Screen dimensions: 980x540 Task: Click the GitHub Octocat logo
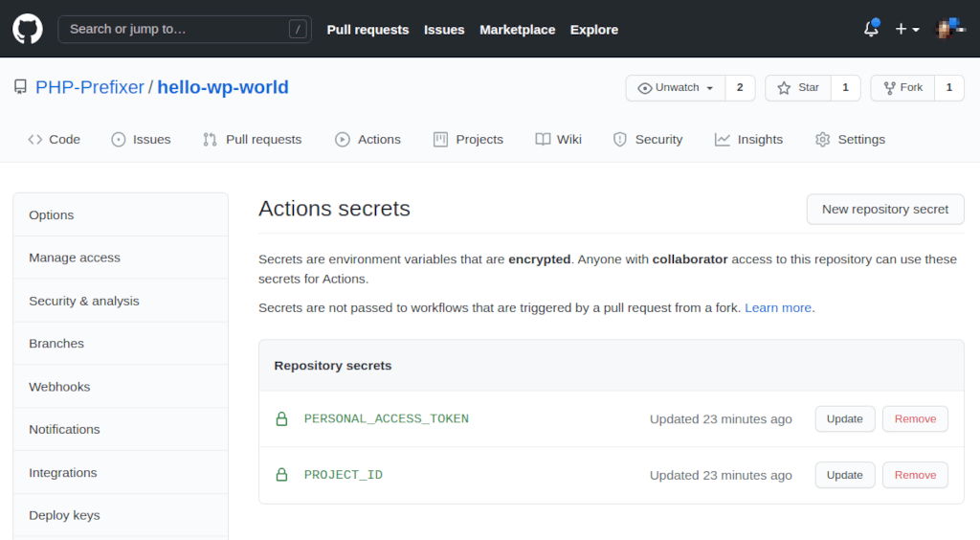point(28,29)
